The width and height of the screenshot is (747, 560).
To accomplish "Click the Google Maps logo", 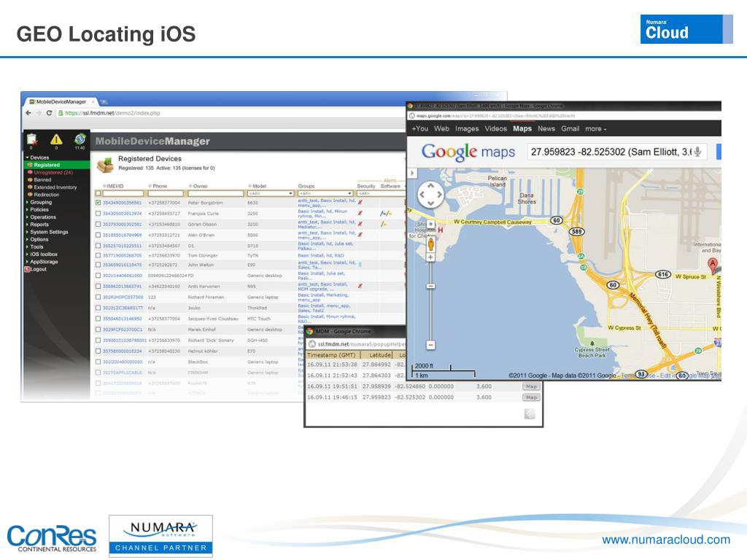I will 468,152.
